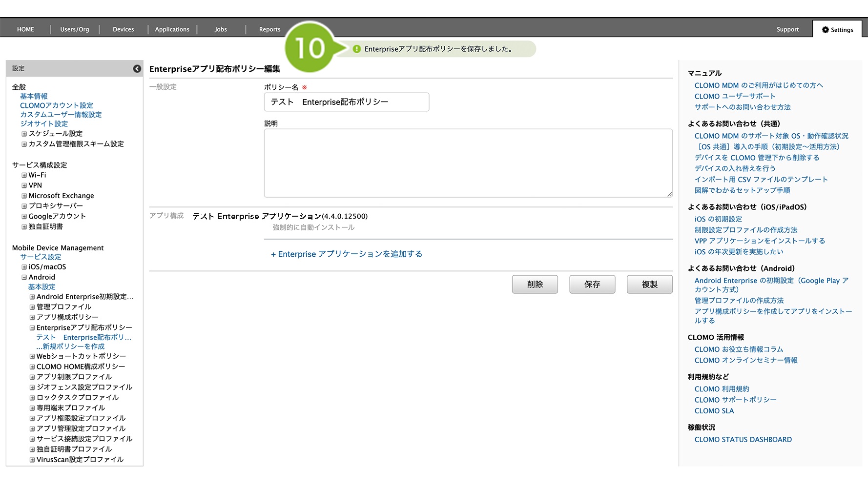Image resolution: width=868 pixels, height=488 pixels.
Task: Open the Reports menu
Action: coord(269,29)
